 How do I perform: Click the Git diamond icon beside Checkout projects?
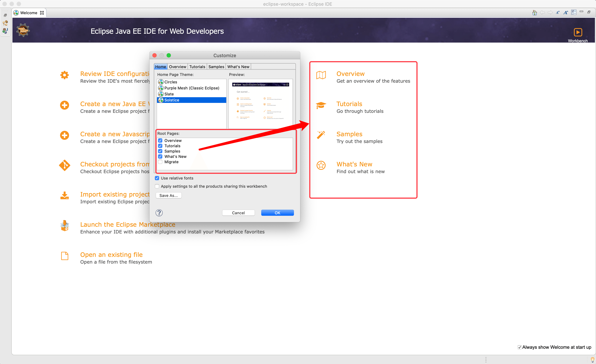65,166
